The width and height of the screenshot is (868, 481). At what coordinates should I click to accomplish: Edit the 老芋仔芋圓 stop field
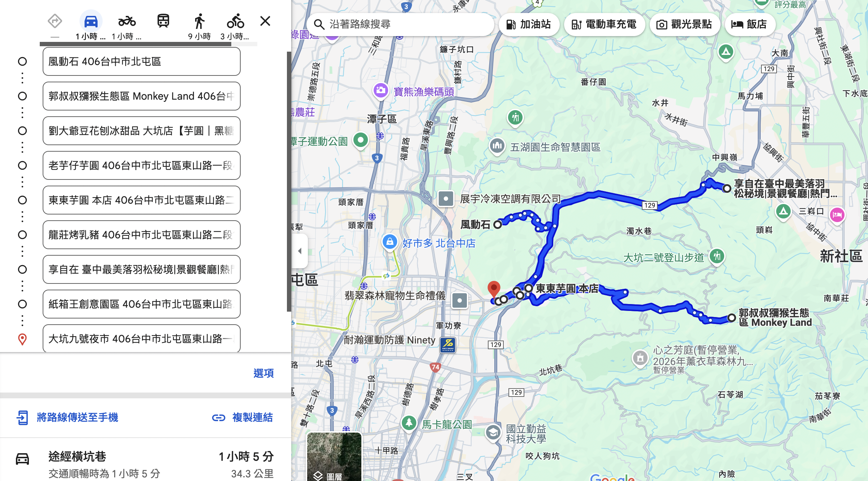pos(142,165)
